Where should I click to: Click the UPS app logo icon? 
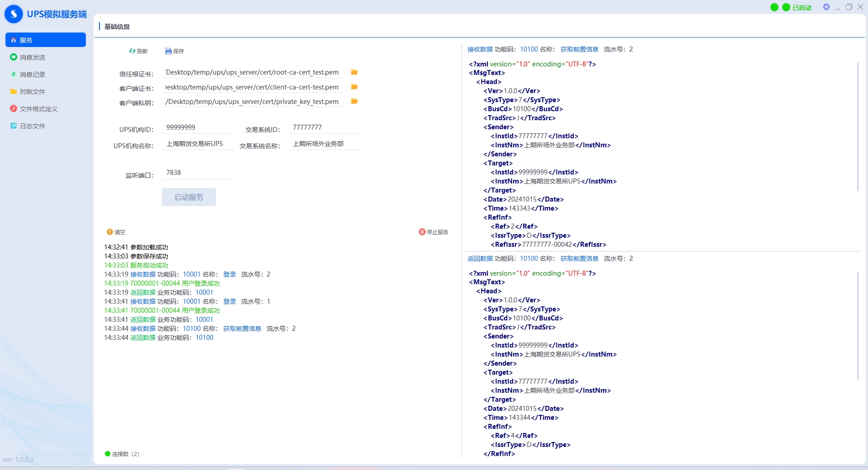(14, 14)
